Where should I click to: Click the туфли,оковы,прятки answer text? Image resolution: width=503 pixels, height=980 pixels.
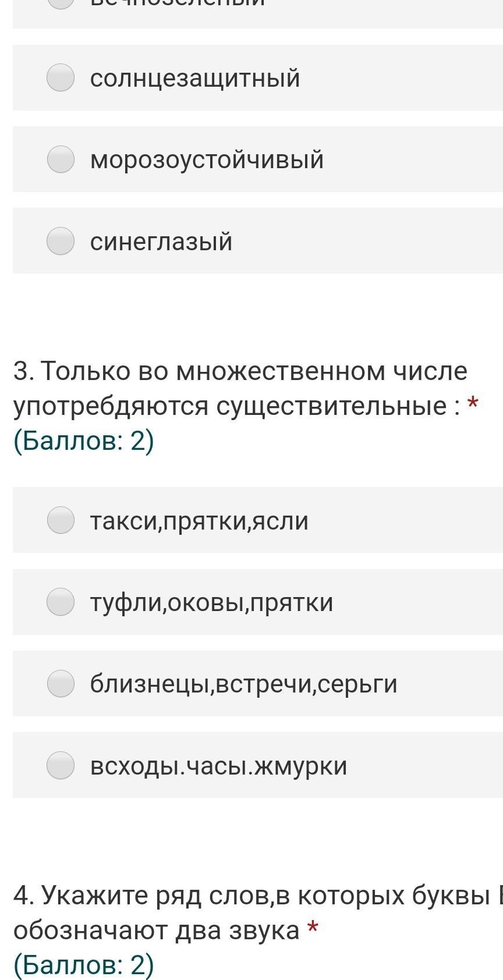pos(211,602)
